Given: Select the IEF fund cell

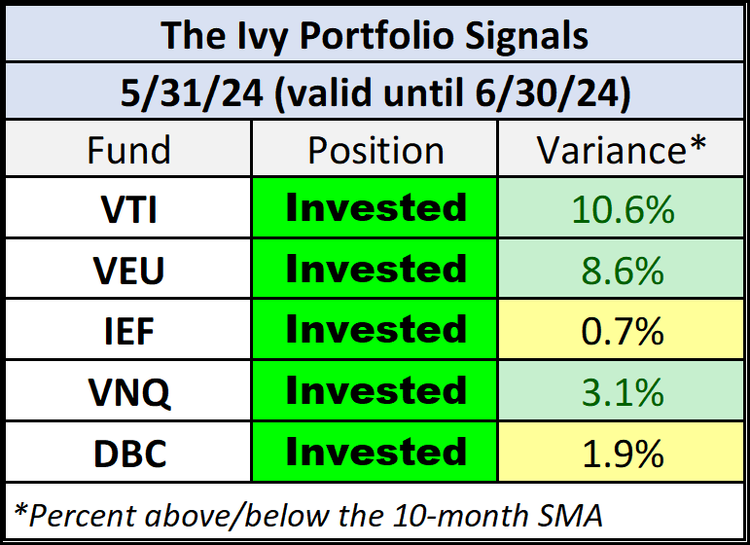Looking at the screenshot, I should (x=129, y=331).
